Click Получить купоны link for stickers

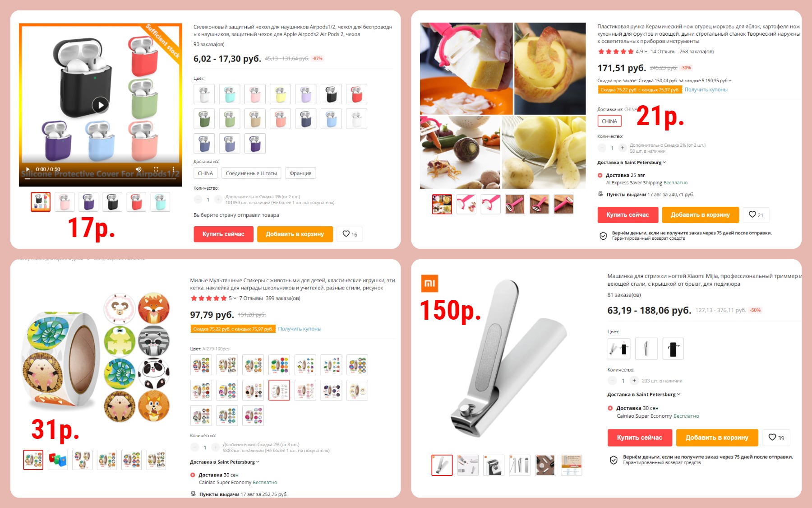coord(300,329)
